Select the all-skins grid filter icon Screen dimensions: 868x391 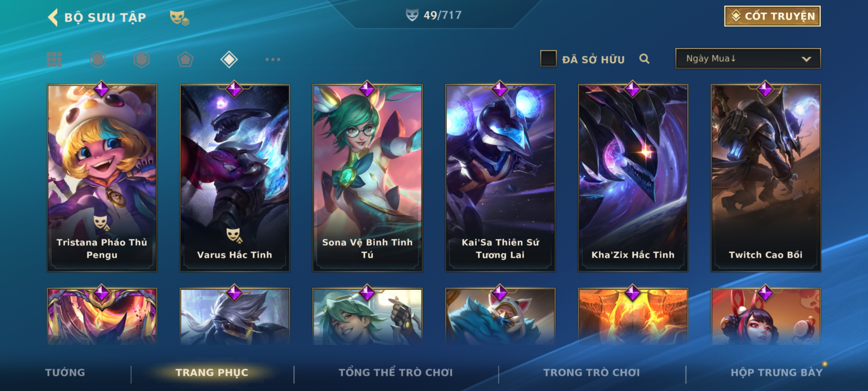point(54,59)
